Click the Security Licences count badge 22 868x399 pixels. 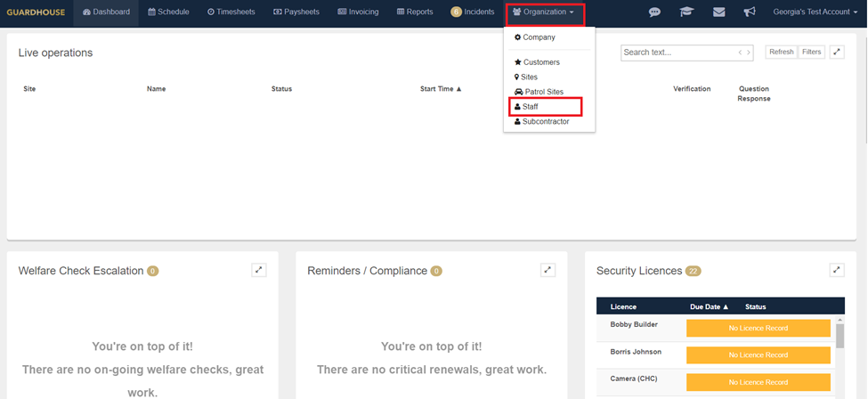[694, 271]
